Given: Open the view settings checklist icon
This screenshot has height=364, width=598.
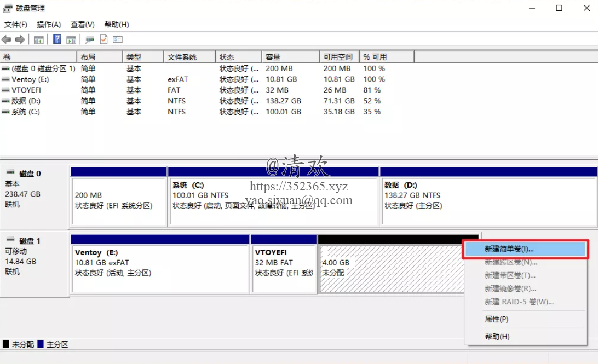Looking at the screenshot, I should (117, 39).
